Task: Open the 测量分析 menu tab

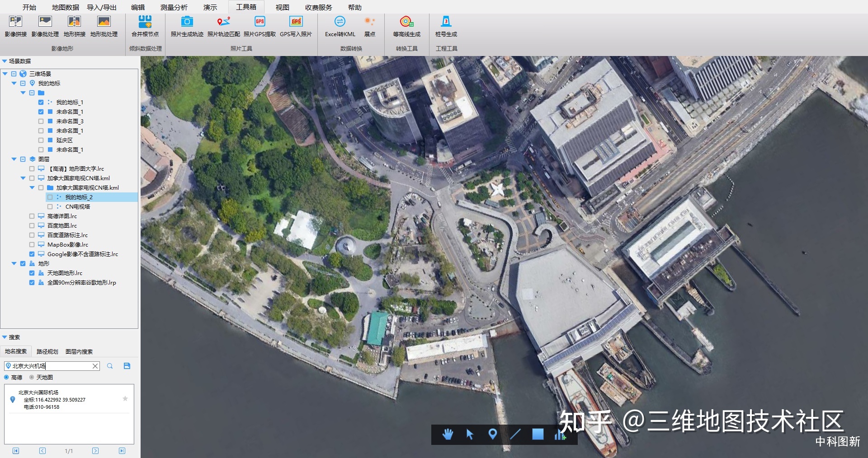Action: (174, 7)
